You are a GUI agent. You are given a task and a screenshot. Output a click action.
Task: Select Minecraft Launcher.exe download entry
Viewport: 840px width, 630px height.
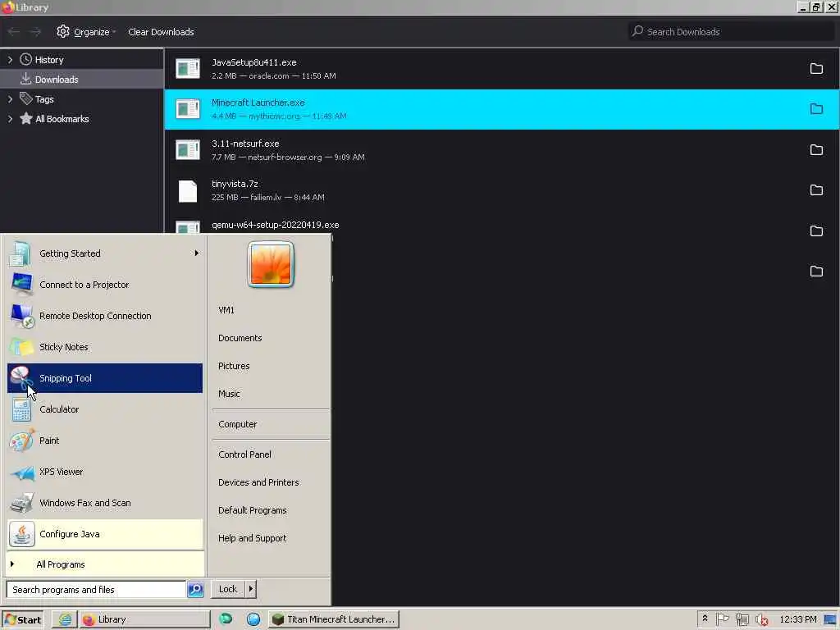(x=501, y=109)
